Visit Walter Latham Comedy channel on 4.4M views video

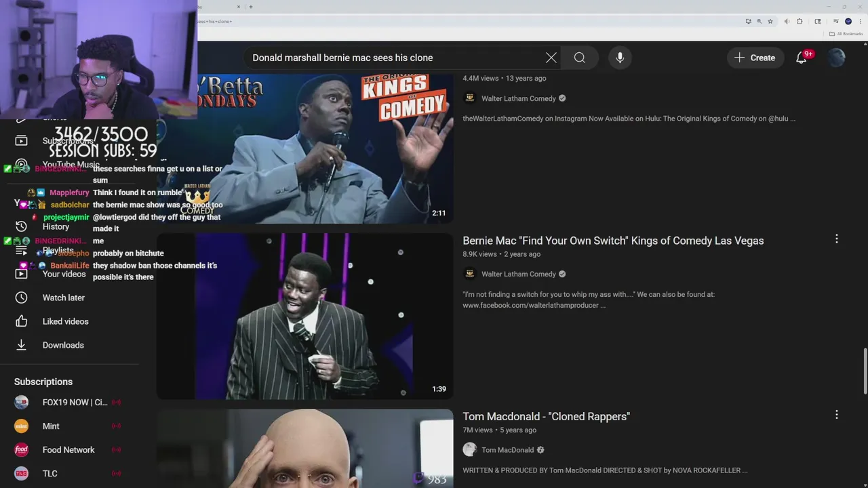pyautogui.click(x=519, y=98)
